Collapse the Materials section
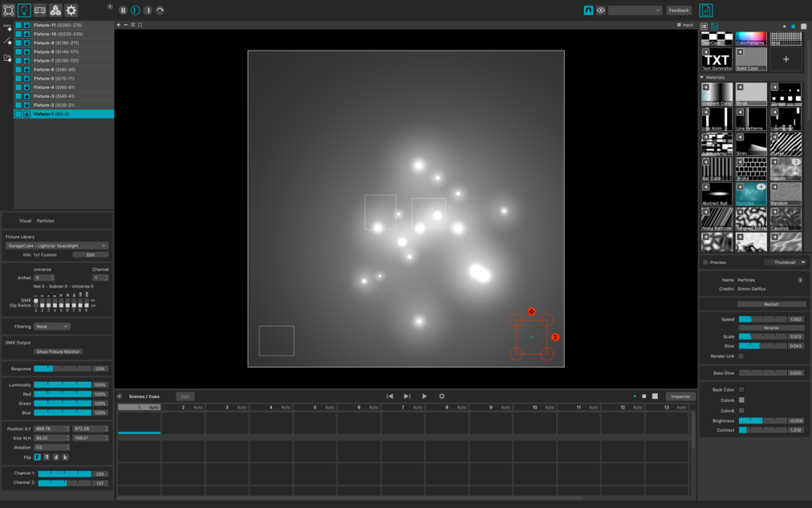 pos(702,78)
